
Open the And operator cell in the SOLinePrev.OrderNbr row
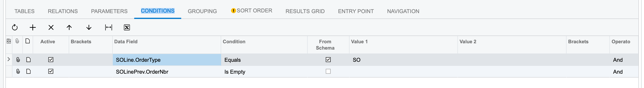coord(624,72)
